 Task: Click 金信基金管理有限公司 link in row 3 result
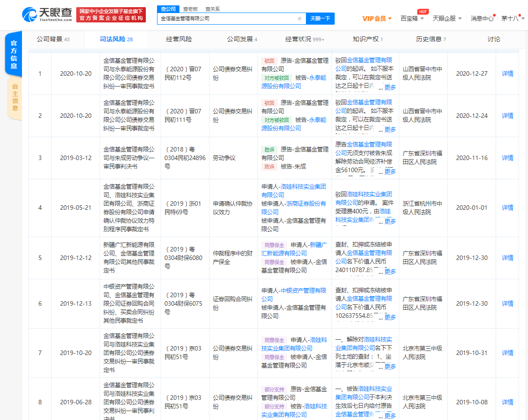click(x=364, y=148)
